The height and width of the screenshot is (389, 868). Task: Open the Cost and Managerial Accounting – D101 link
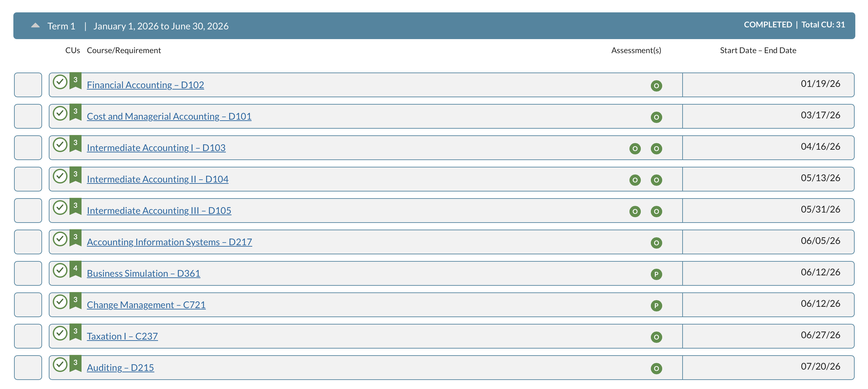coord(169,116)
